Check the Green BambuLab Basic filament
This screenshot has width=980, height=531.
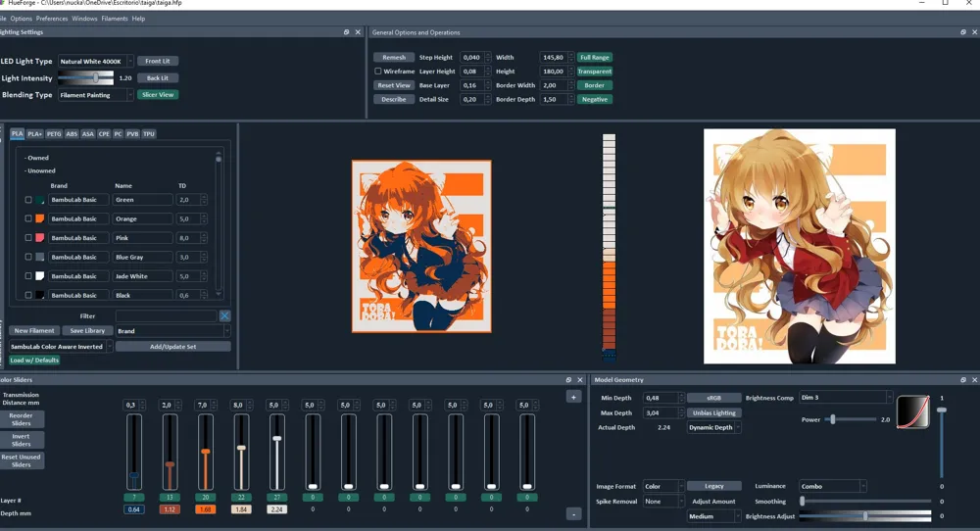point(28,200)
